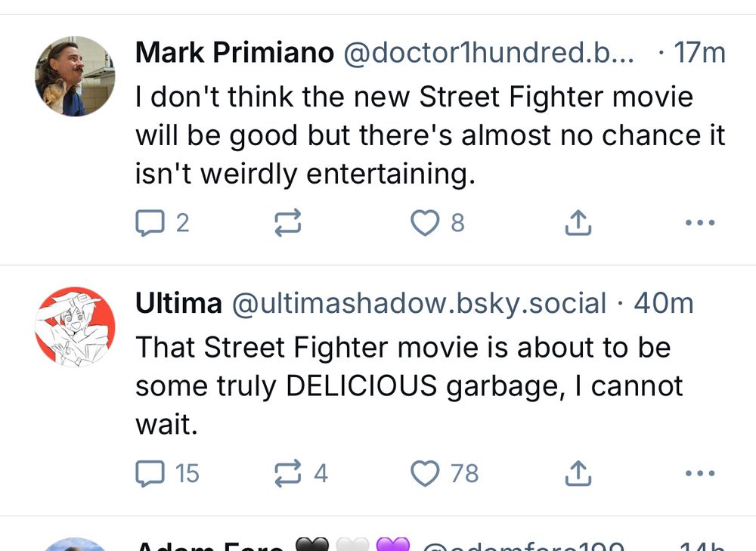Open repost options on Mark's post
The image size is (756, 551).
point(286,221)
